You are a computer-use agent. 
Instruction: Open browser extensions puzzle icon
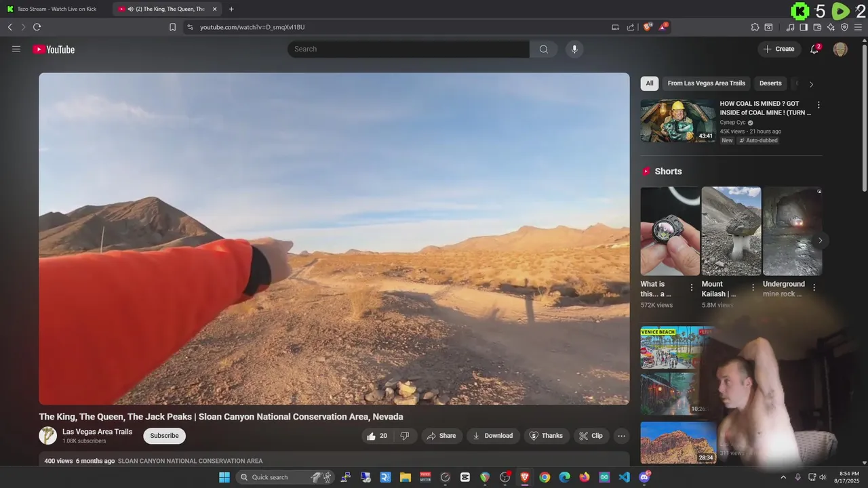pos(755,27)
